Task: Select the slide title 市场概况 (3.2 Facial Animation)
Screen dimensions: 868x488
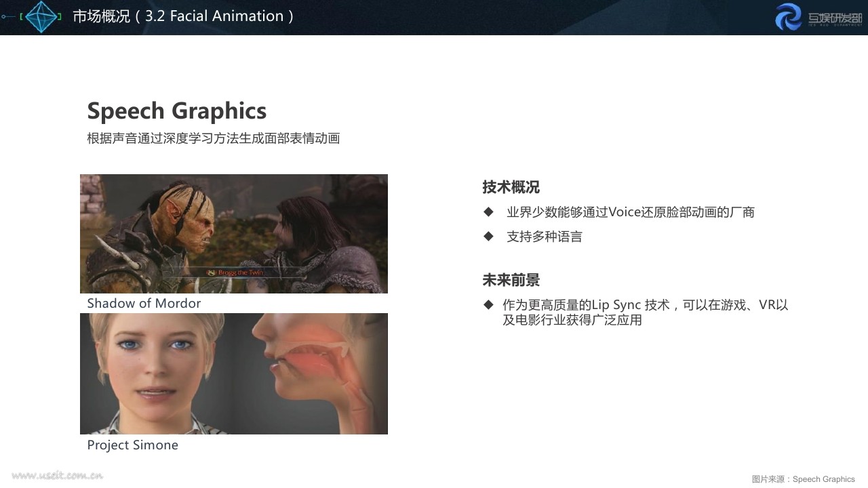Action: tap(183, 16)
